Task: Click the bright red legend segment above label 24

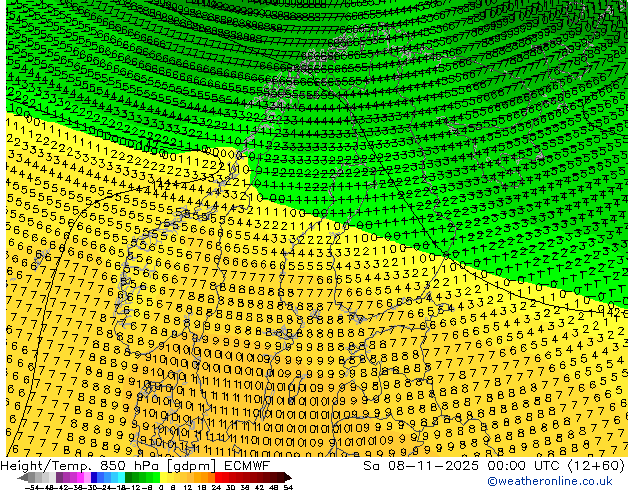Action: point(218,478)
